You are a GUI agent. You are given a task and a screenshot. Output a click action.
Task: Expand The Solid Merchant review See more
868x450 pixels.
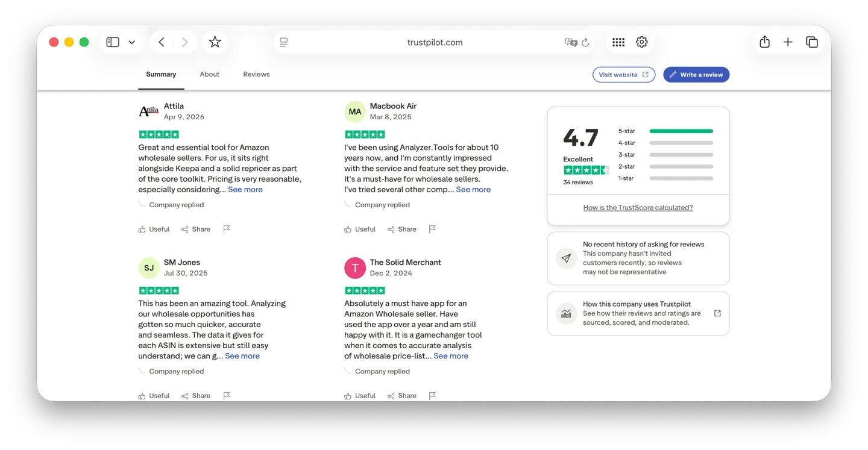tap(451, 356)
